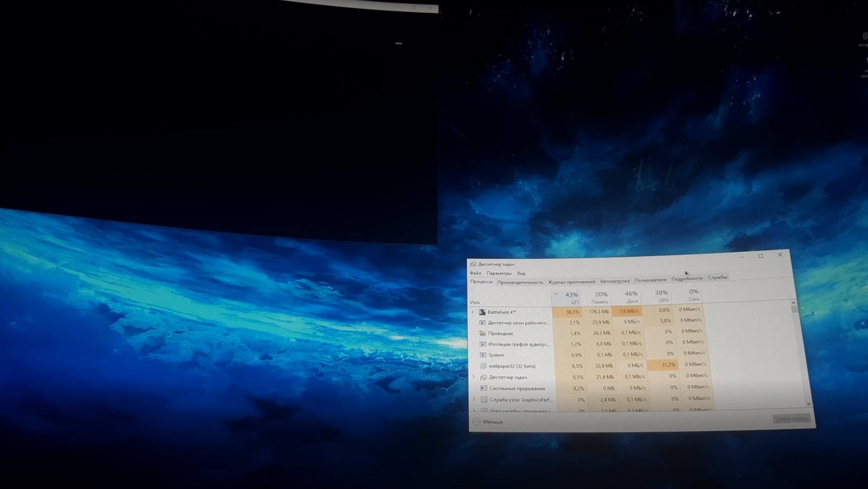Click the Служба узла GraphicsPerf icon
Image resolution: width=868 pixels, height=489 pixels.
coord(484,400)
